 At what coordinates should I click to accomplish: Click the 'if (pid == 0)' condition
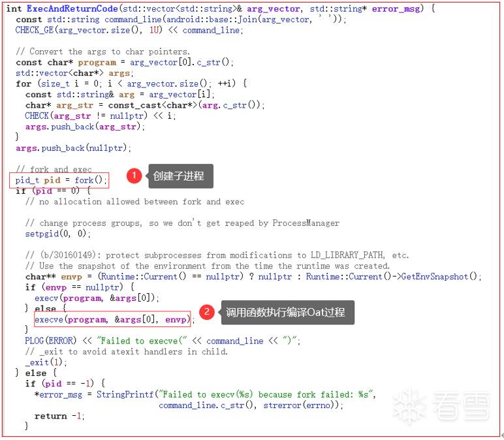pyautogui.click(x=54, y=191)
